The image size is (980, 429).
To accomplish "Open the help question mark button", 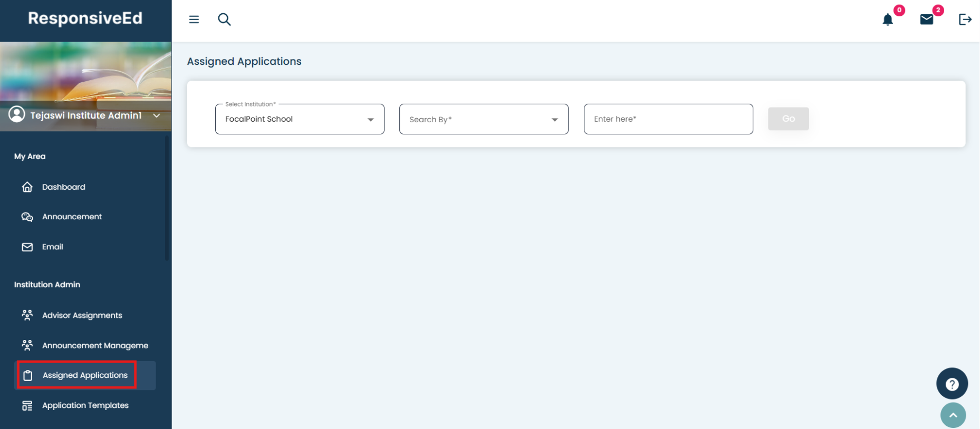I will click(952, 384).
